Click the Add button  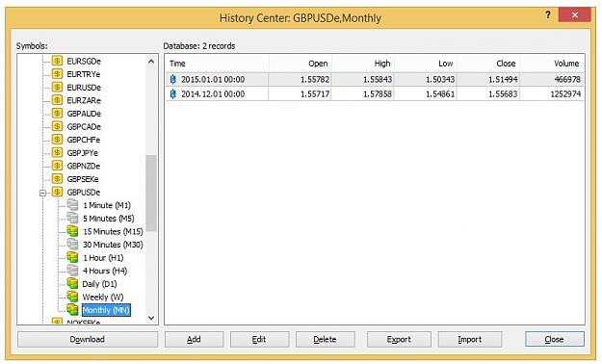pyautogui.click(x=194, y=339)
